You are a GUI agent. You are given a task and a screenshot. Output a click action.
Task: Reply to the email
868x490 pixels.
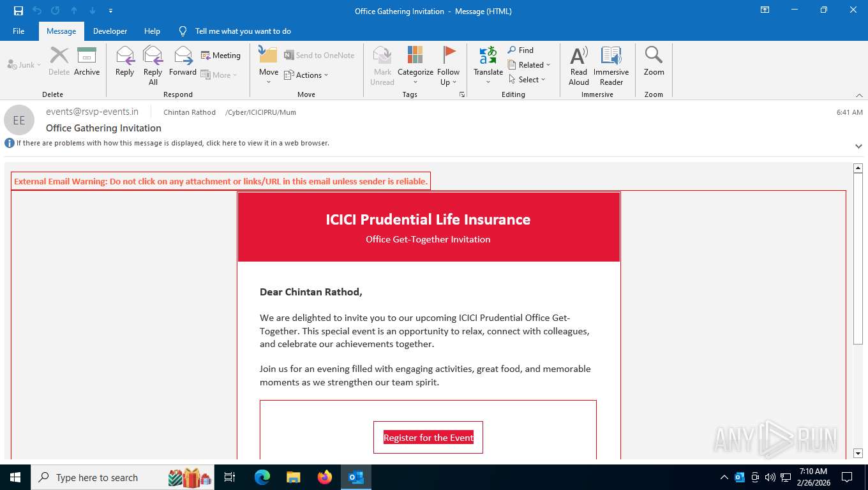pos(125,62)
